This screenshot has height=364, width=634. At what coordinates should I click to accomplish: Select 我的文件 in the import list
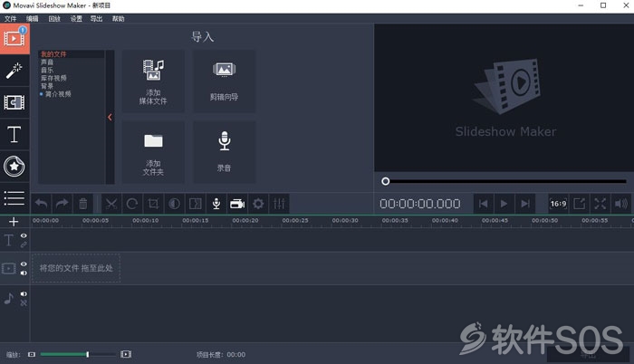pos(53,54)
